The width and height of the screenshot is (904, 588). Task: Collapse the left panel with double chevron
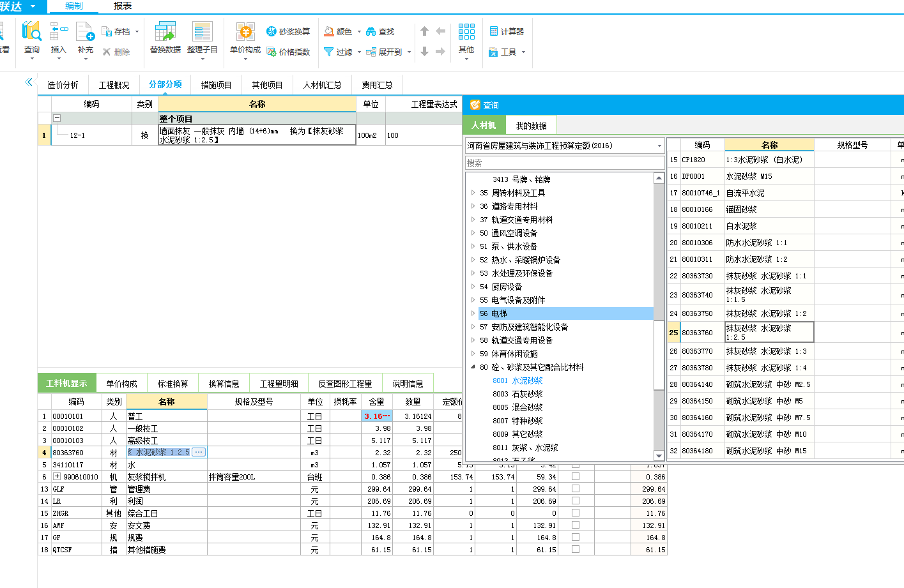(x=29, y=82)
